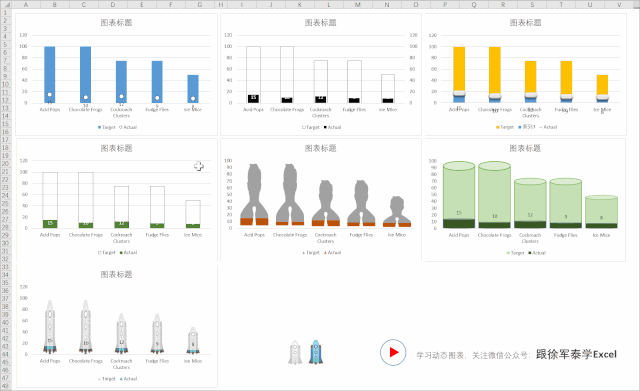Image resolution: width=640 pixels, height=391 pixels.
Task: Click the title of the yellow bar chart
Action: pyautogui.click(x=525, y=22)
